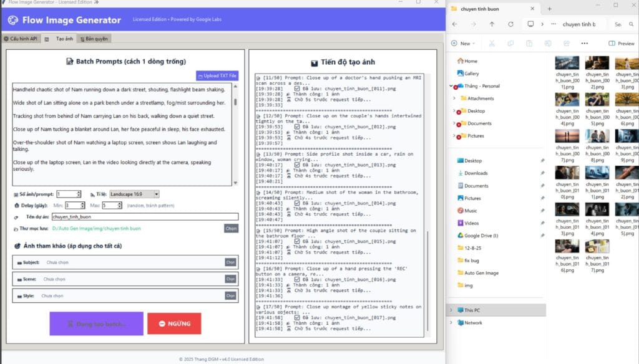Screen dimensions: 639x364
Task: Open the fix bug folder in sidebar
Action: pos(468,261)
